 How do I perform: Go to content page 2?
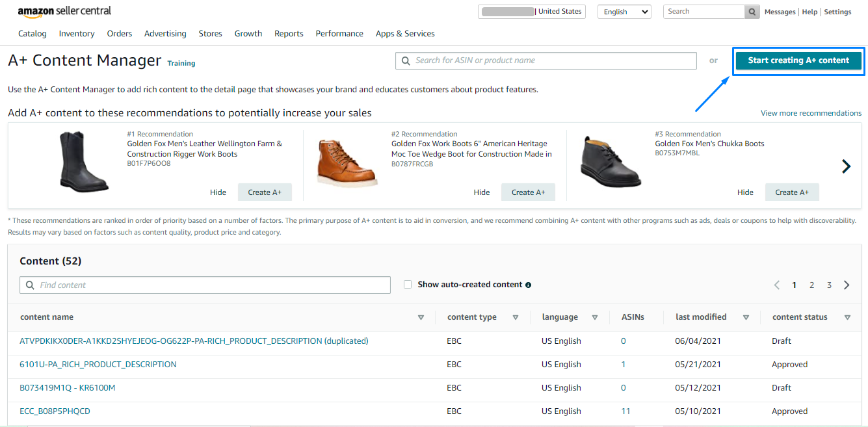[x=811, y=285]
